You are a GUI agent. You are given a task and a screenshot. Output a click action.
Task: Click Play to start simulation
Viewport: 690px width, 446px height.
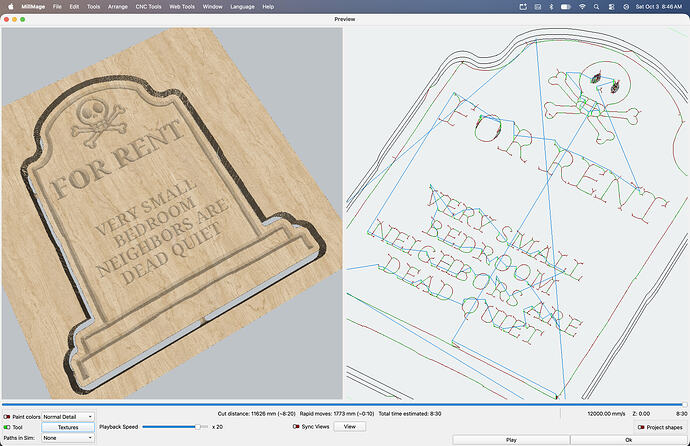pos(511,440)
